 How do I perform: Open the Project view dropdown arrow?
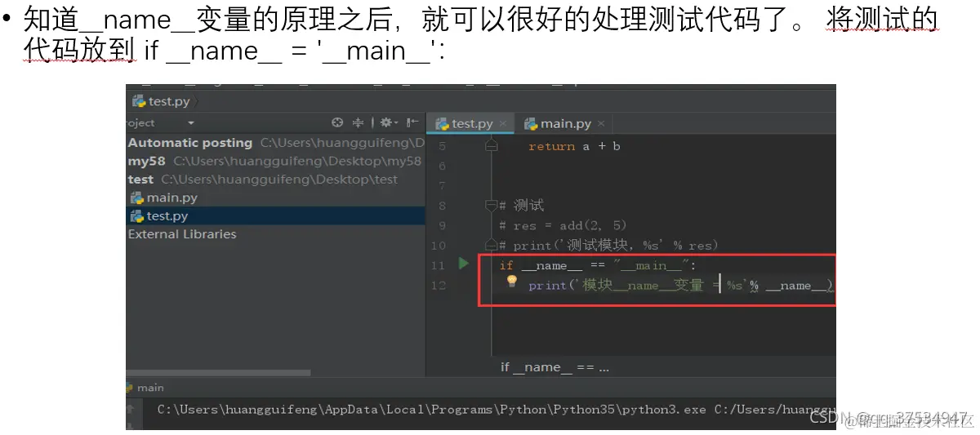pos(191,123)
